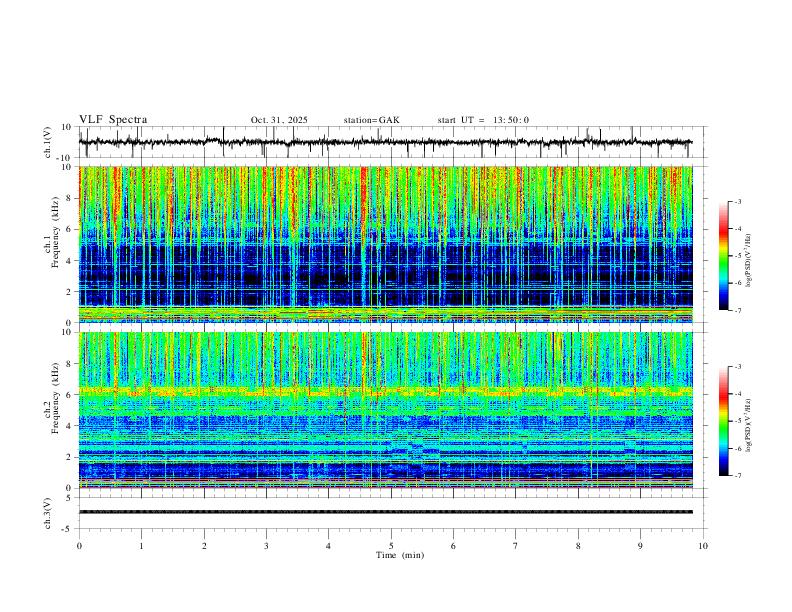Viewport: 792px width, 612px height.
Task: Click the ch.1 colorbar log(PSD) label
Action: pos(748,261)
